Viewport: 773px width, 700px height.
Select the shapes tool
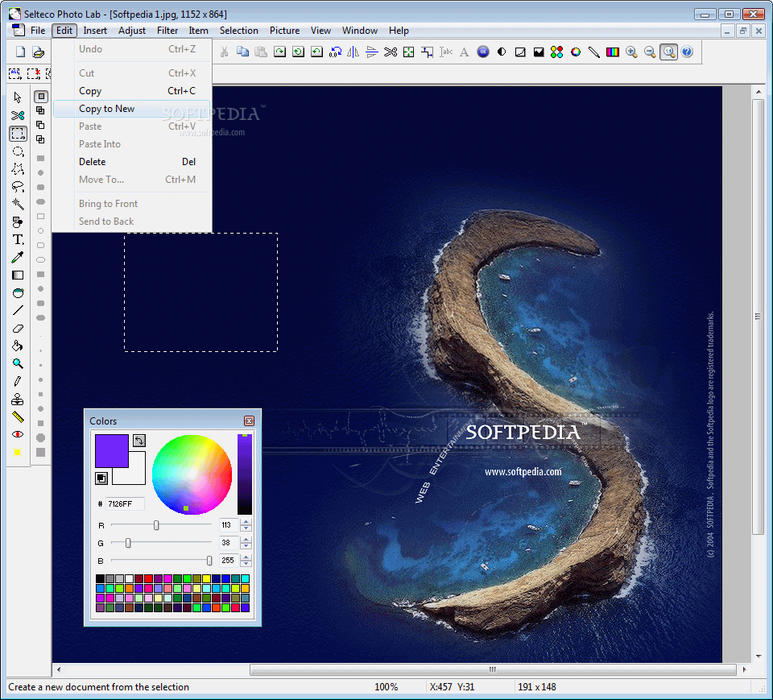18,222
